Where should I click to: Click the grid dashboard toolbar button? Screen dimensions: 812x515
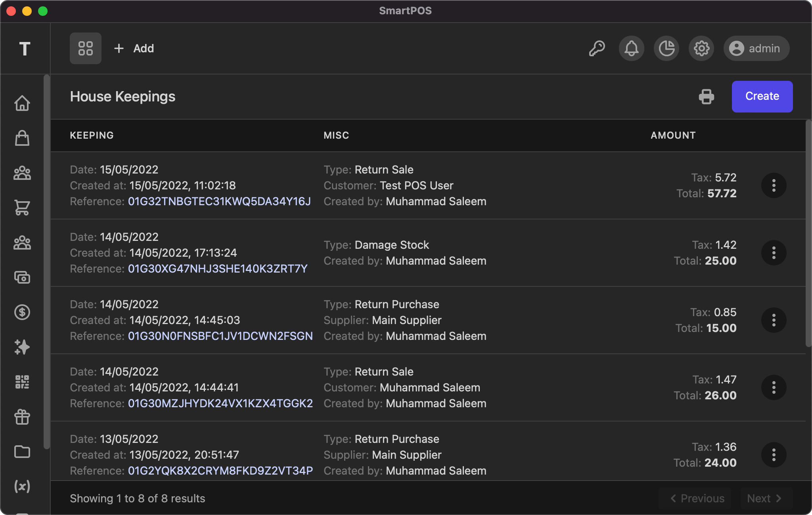(86, 48)
